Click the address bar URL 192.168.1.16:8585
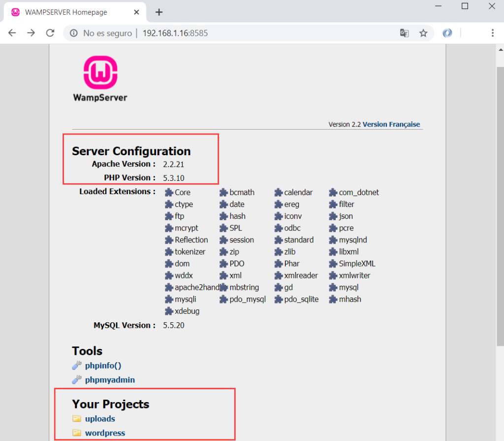 pos(175,33)
